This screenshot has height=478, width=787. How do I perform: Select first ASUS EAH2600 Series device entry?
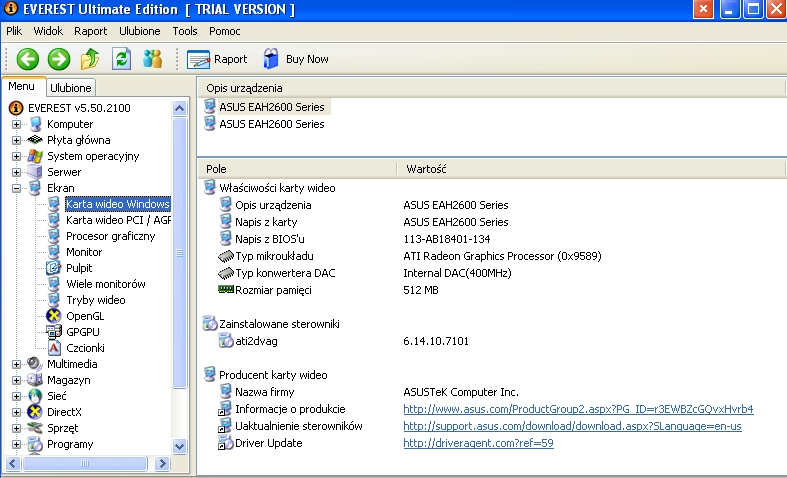272,107
